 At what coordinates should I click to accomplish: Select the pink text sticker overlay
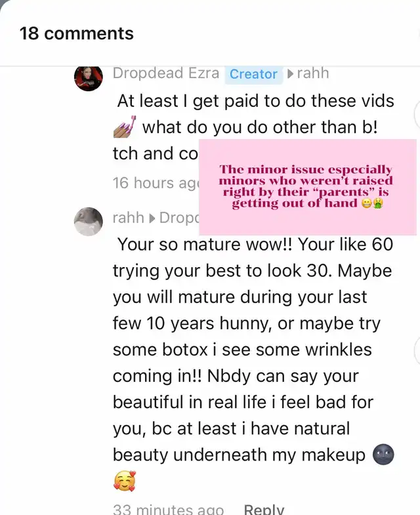coord(308,187)
